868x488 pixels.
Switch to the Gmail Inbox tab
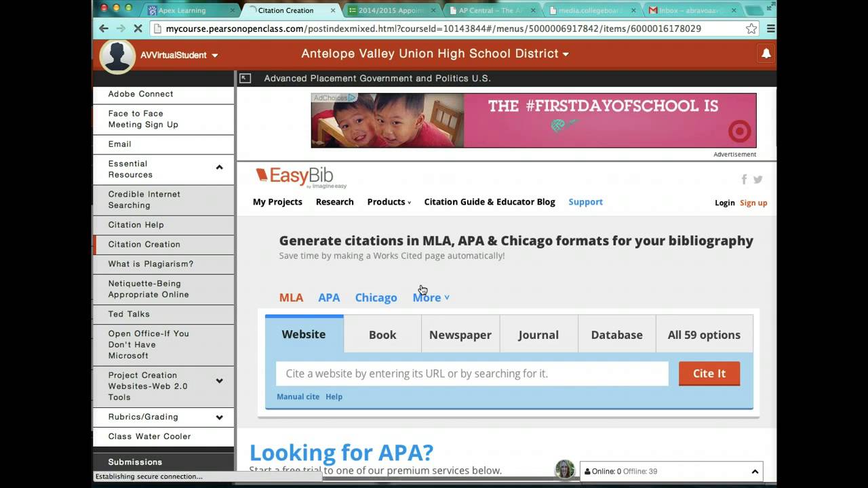[x=689, y=10]
